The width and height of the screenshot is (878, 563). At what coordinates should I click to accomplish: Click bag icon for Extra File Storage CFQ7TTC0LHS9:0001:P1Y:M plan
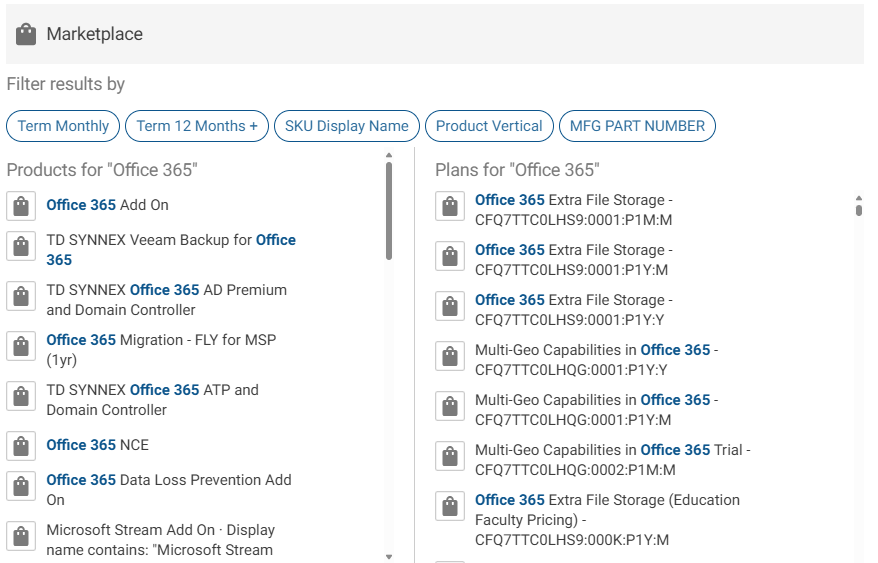pyautogui.click(x=450, y=256)
